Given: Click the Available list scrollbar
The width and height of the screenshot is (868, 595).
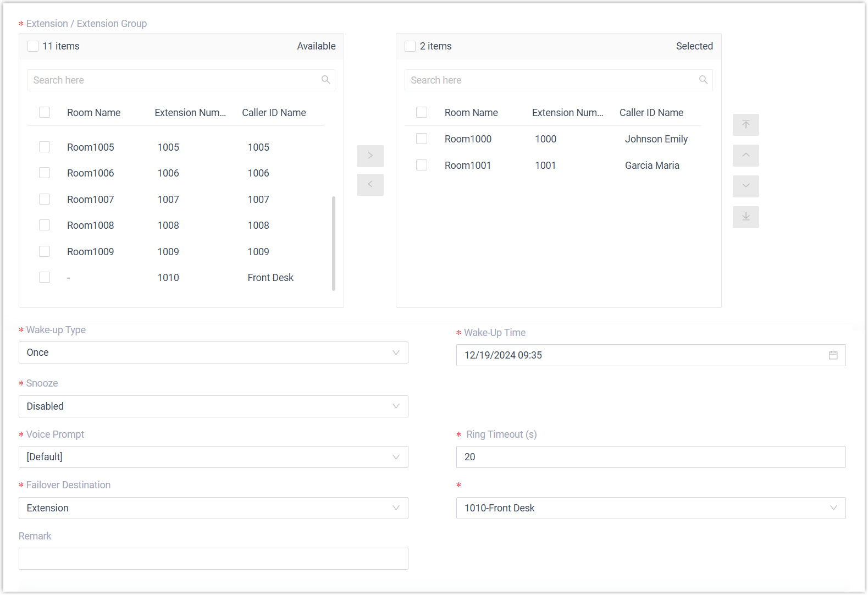Looking at the screenshot, I should [x=334, y=243].
